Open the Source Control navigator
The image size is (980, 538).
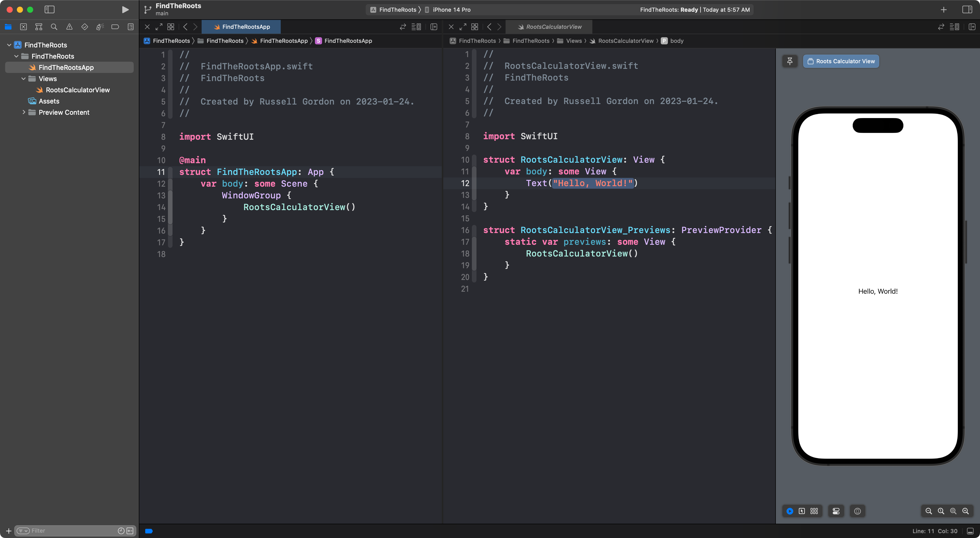[23, 27]
